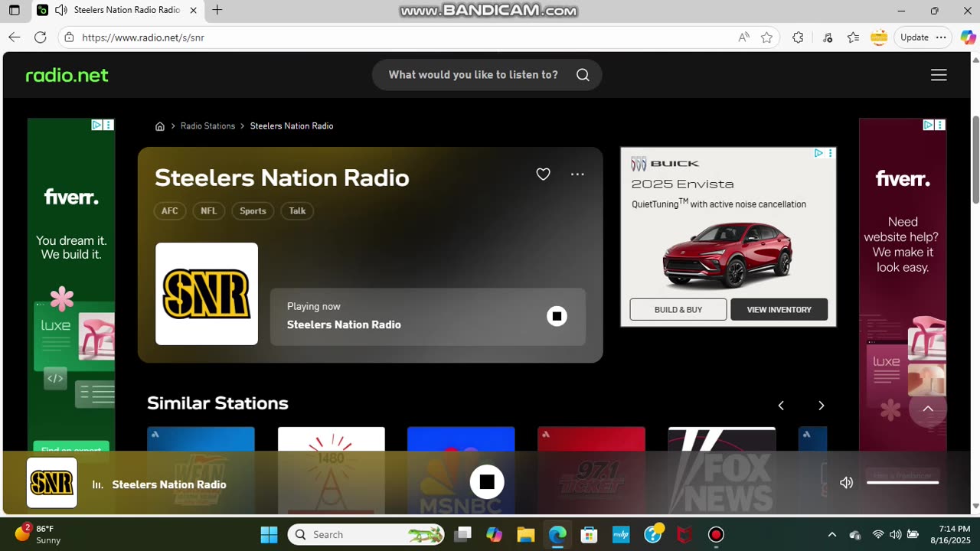This screenshot has width=980, height=551.
Task: Select the Talk tag
Action: click(x=297, y=211)
